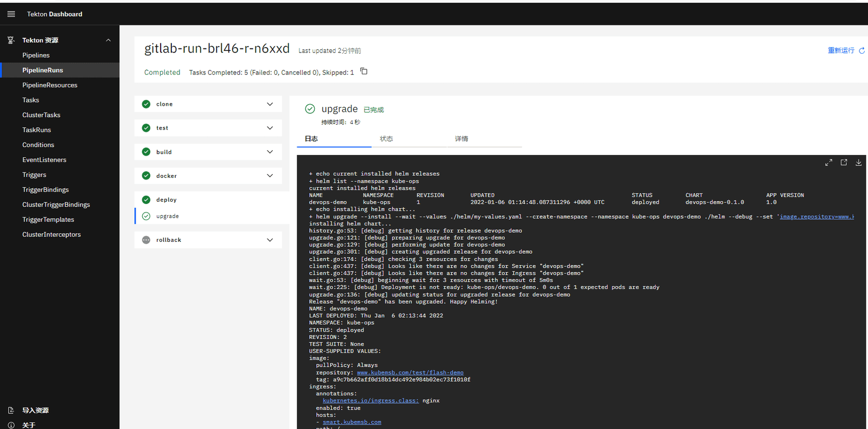Screen dimensions: 868x429
Task: Click the About info icon
Action: [11, 425]
